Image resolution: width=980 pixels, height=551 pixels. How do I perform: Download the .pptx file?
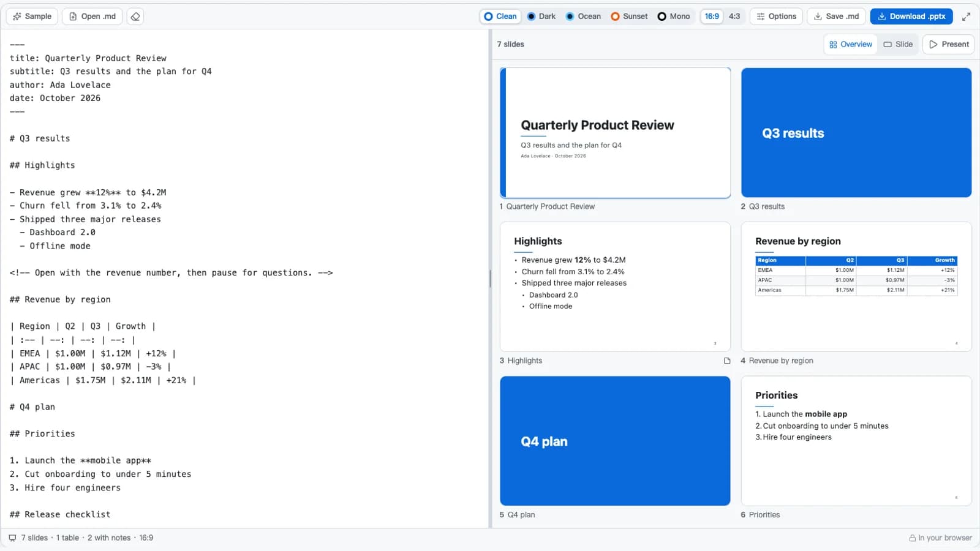tap(911, 17)
